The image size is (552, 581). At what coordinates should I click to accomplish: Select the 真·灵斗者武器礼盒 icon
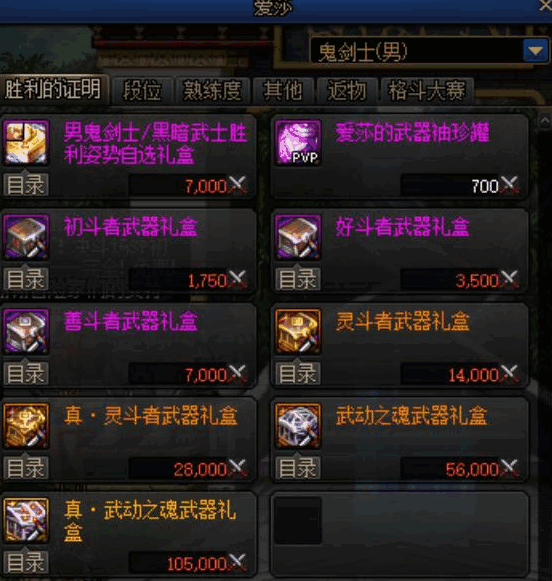point(26,426)
